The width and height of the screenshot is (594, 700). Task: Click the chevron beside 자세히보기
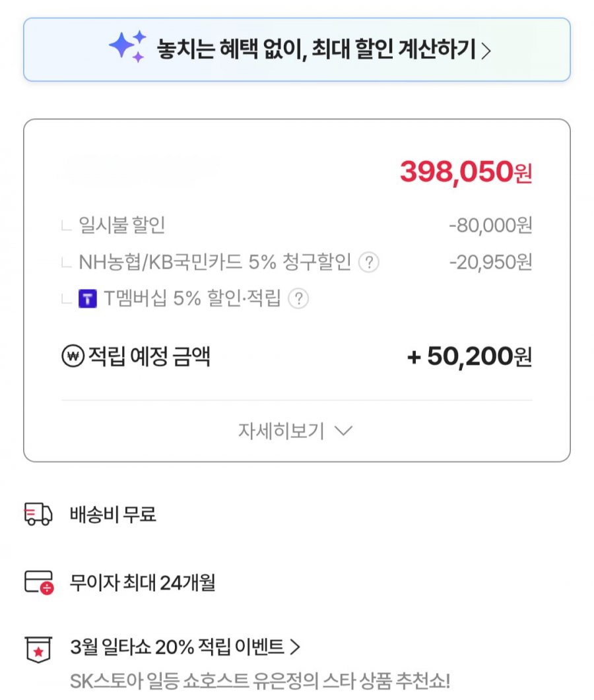click(344, 431)
